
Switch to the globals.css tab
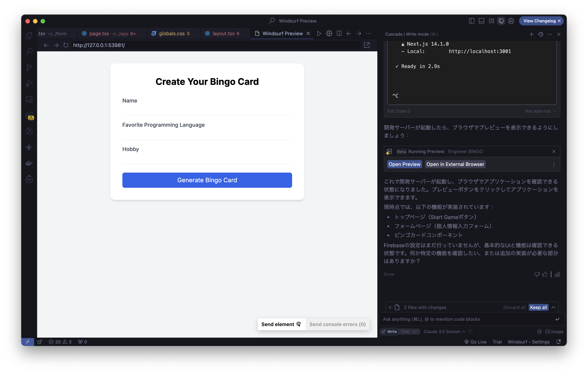(x=171, y=34)
